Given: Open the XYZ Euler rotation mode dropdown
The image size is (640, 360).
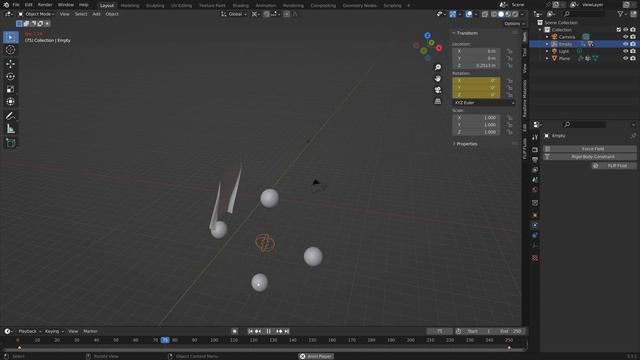Looking at the screenshot, I should 484,103.
